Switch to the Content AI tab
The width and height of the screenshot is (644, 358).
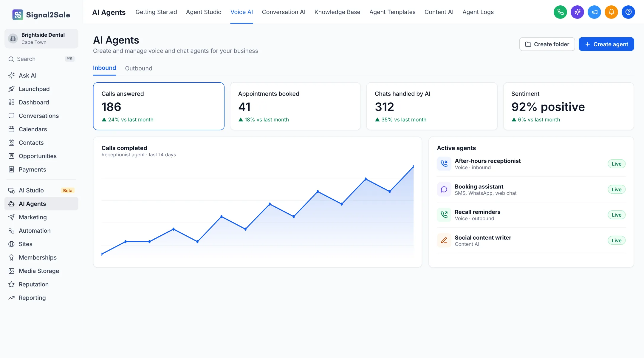pyautogui.click(x=439, y=12)
